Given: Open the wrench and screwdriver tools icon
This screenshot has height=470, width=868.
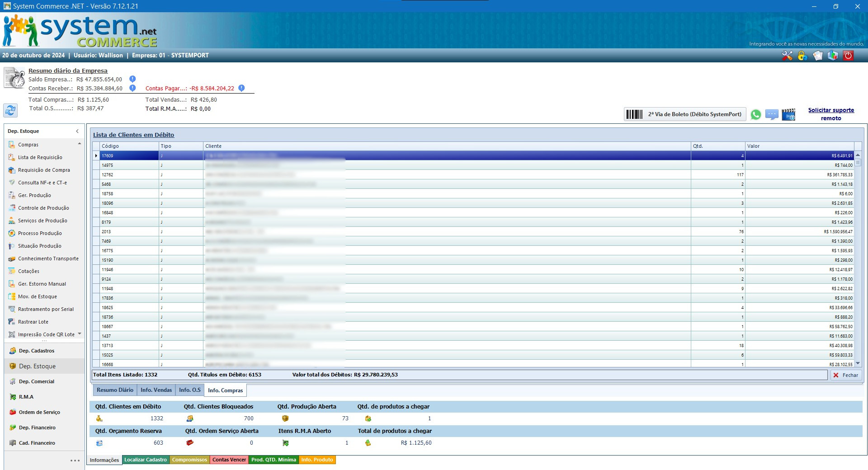Looking at the screenshot, I should (787, 56).
